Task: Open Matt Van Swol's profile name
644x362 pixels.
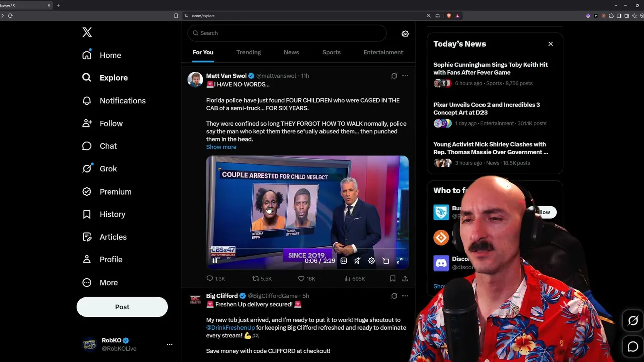Action: coord(226,76)
